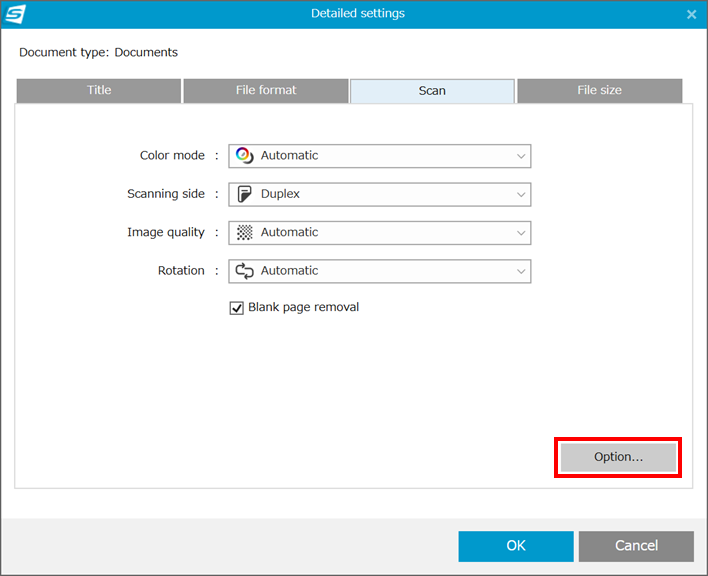Viewport: 708px width, 576px height.
Task: Click the Cancel button
Action: 636,546
